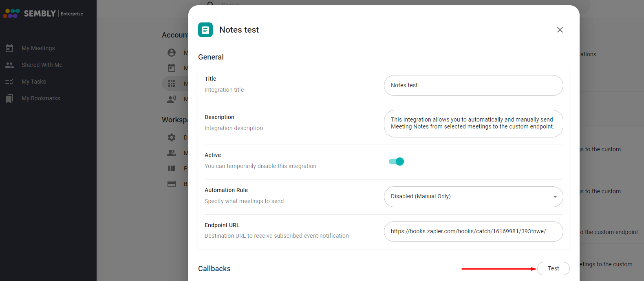Click the calendar icon in account settings list
This screenshot has height=281, width=644.
click(x=172, y=68)
